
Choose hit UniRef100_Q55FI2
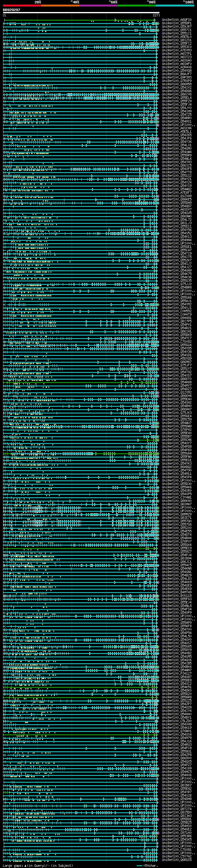click(176, 43)
